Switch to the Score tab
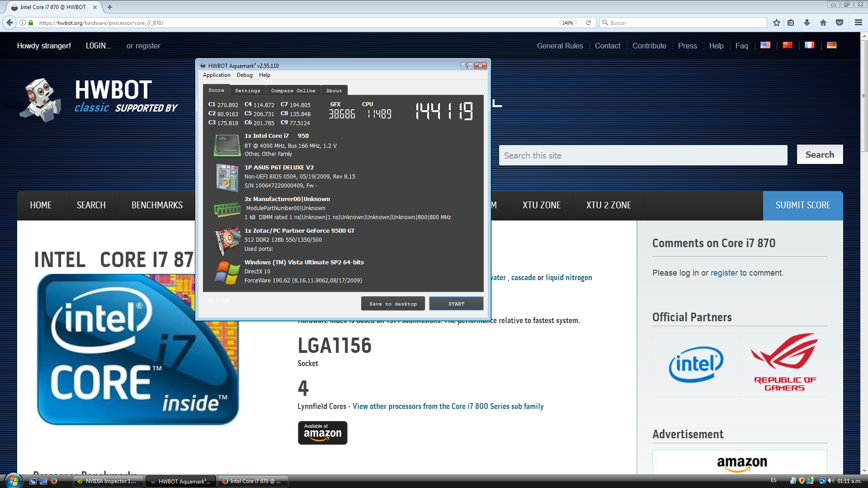868x488 pixels. (x=216, y=90)
